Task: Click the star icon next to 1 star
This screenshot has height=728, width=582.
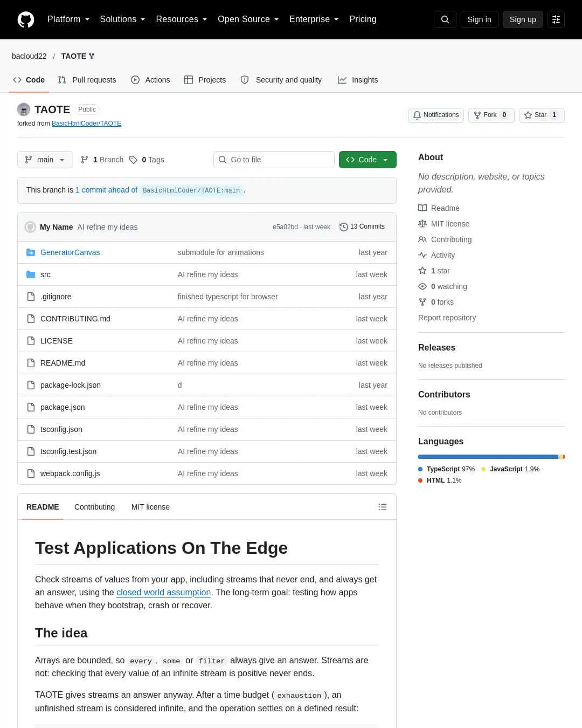Action: coord(422,271)
